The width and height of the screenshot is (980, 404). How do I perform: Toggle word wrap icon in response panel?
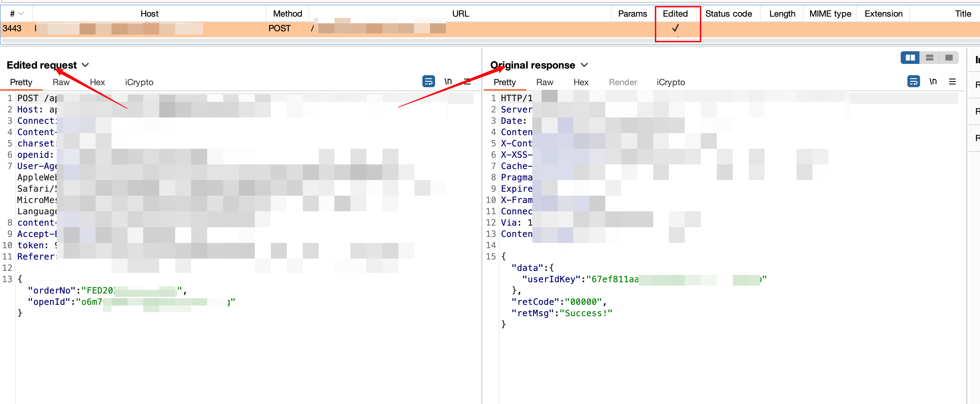(913, 81)
